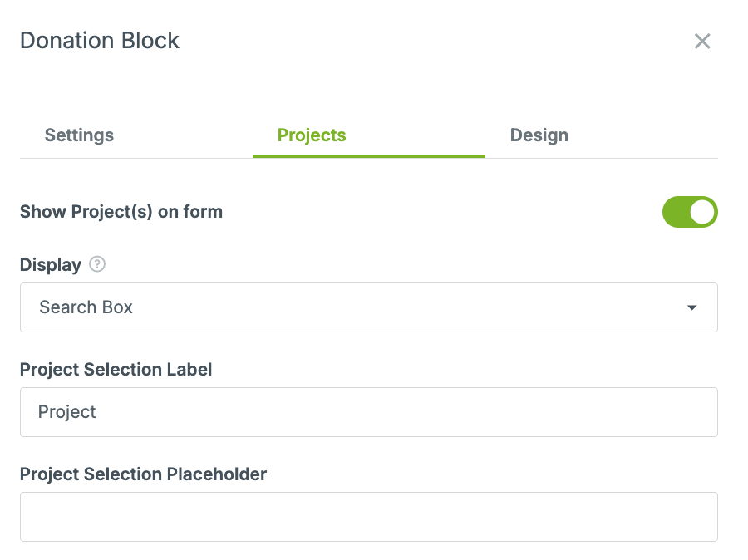Click the Show Project(s) on form label
Screen dimensions: 748x560
pyautogui.click(x=121, y=212)
